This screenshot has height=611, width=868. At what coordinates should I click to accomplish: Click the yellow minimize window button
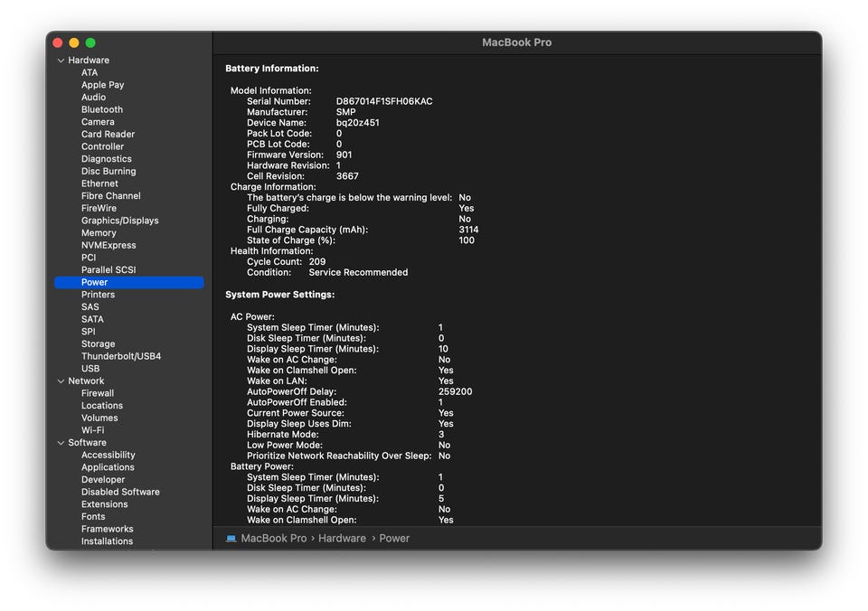(x=74, y=42)
